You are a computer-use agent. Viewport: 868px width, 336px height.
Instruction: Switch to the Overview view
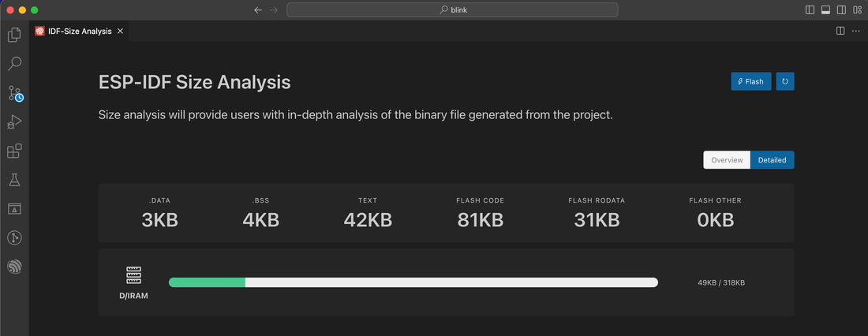coord(727,160)
